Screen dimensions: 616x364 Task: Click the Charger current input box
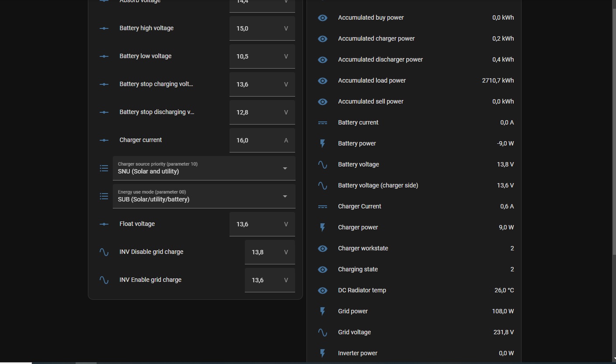[257, 140]
